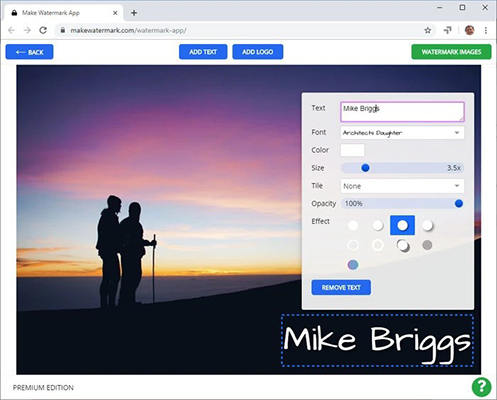Image resolution: width=497 pixels, height=400 pixels.
Task: View site info via the padlock icon
Action: click(x=62, y=30)
